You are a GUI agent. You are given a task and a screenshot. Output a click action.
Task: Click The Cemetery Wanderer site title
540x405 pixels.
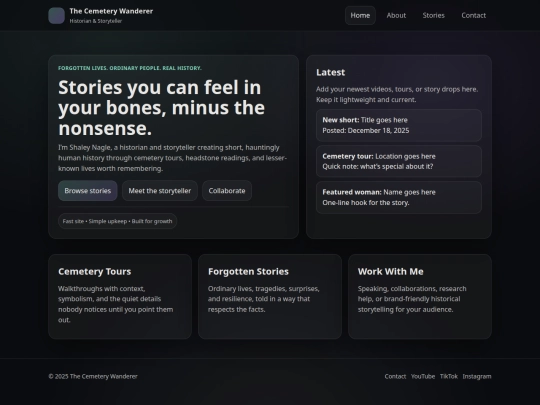click(x=111, y=11)
